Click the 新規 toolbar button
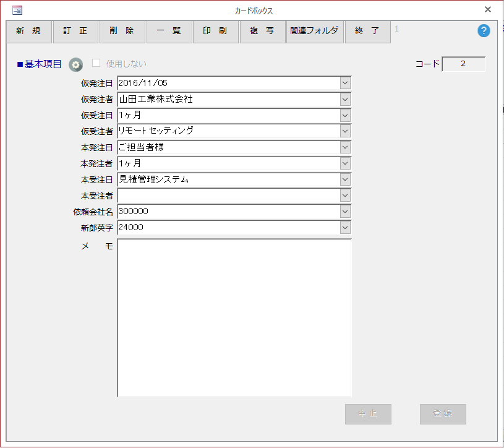The image size is (504, 448). (x=29, y=31)
